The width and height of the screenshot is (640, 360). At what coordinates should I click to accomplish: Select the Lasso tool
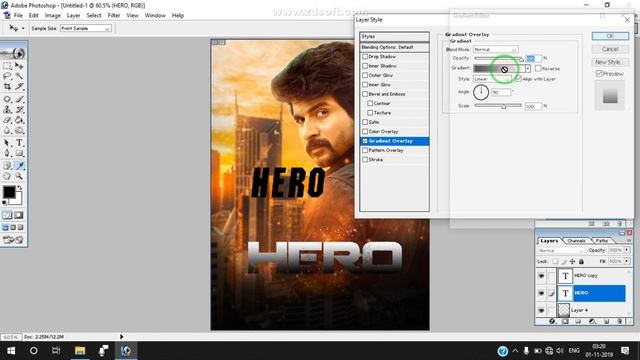point(7,76)
